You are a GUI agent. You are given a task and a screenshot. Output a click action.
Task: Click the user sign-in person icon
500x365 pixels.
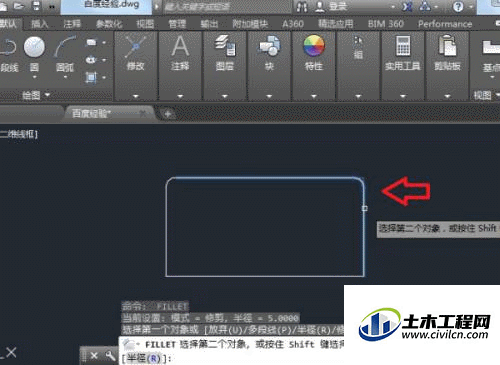(320, 7)
